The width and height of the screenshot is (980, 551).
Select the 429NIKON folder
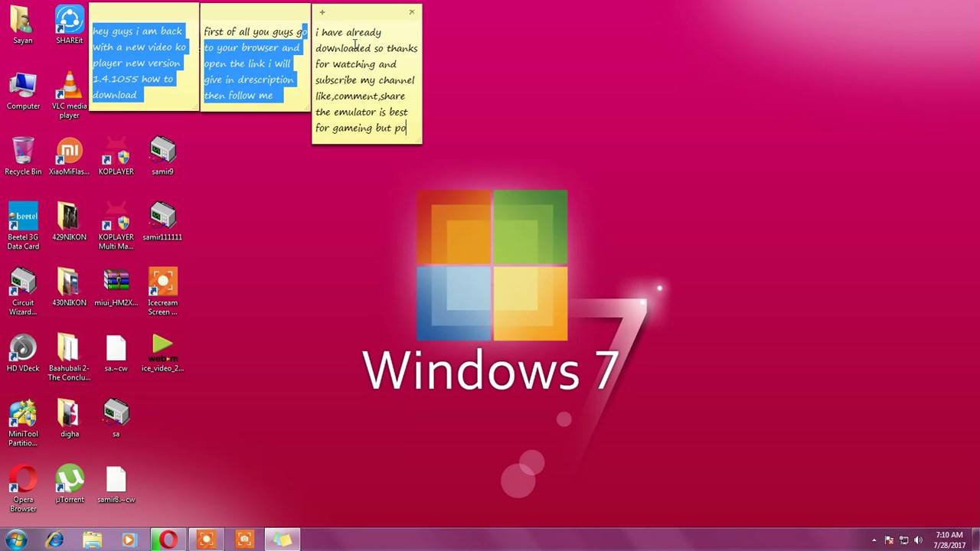(70, 222)
